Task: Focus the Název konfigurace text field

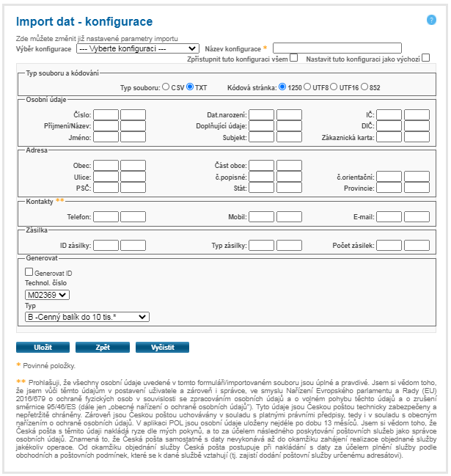Action: 337,48
